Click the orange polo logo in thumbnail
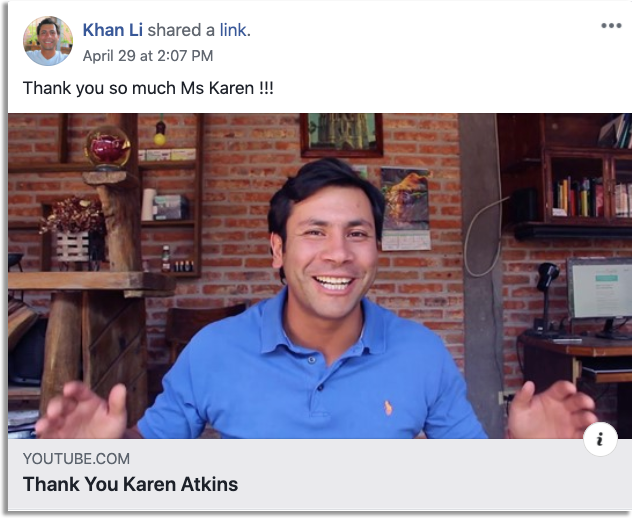This screenshot has width=632, height=518. tap(388, 408)
